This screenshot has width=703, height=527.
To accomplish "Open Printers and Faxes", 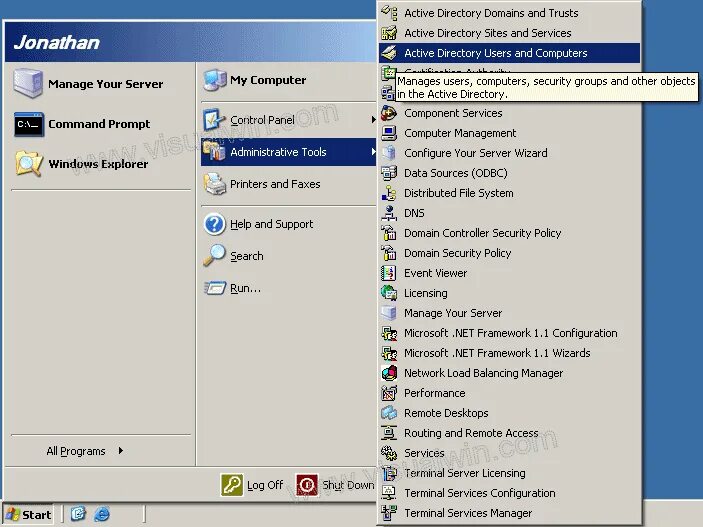I will click(x=288, y=184).
